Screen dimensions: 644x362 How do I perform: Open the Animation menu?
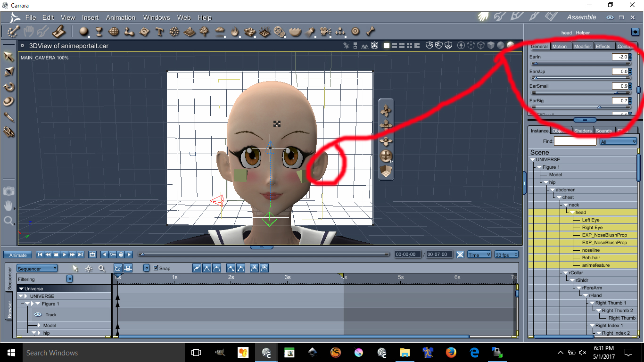[x=121, y=17]
